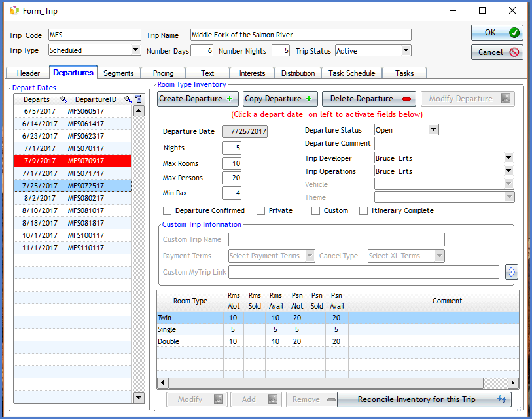The image size is (532, 419).
Task: Select the Departures tab
Action: pos(73,72)
